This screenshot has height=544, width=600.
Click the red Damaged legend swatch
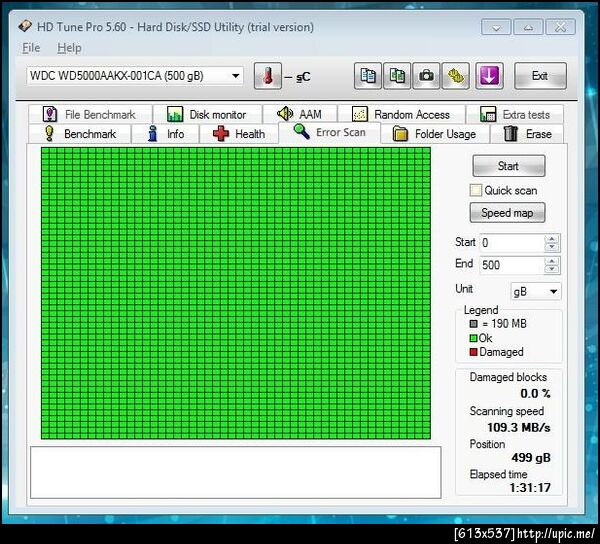(x=473, y=352)
